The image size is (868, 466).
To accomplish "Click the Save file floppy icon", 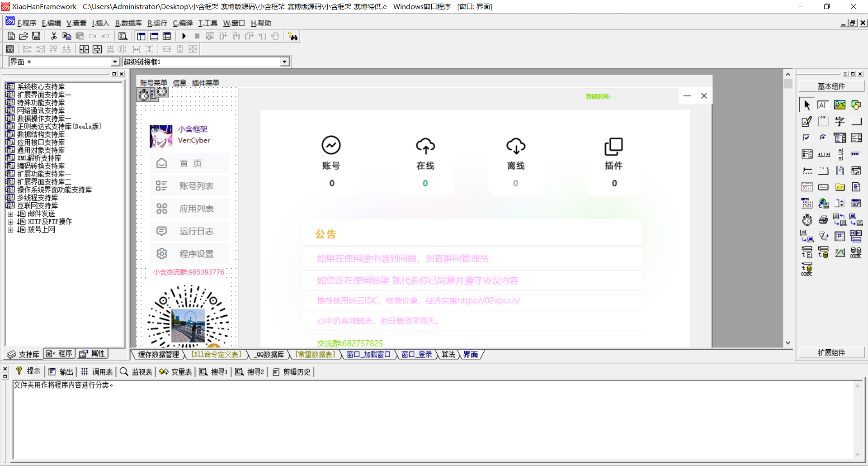I will [x=36, y=36].
